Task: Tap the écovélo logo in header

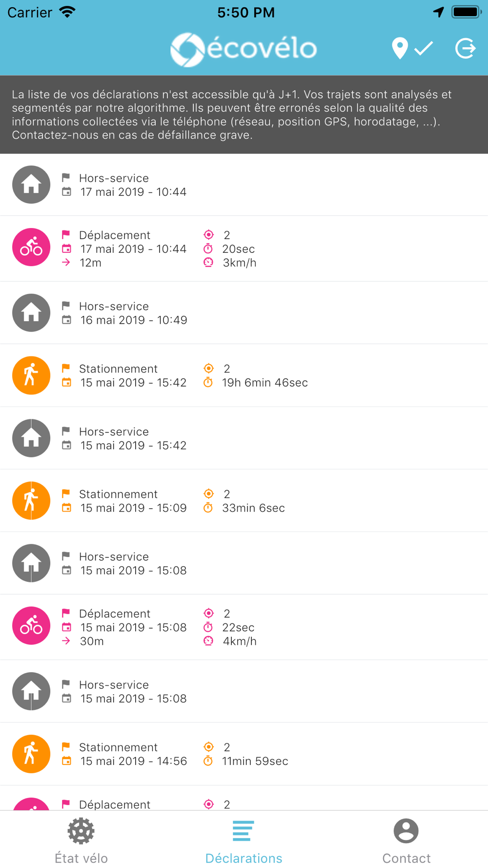Action: [x=244, y=49]
